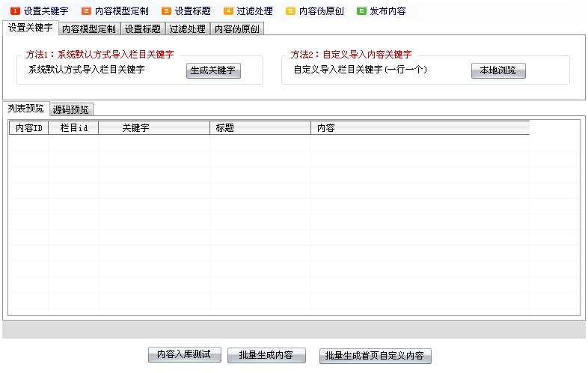Click the 内容入库测试 button

tap(184, 355)
